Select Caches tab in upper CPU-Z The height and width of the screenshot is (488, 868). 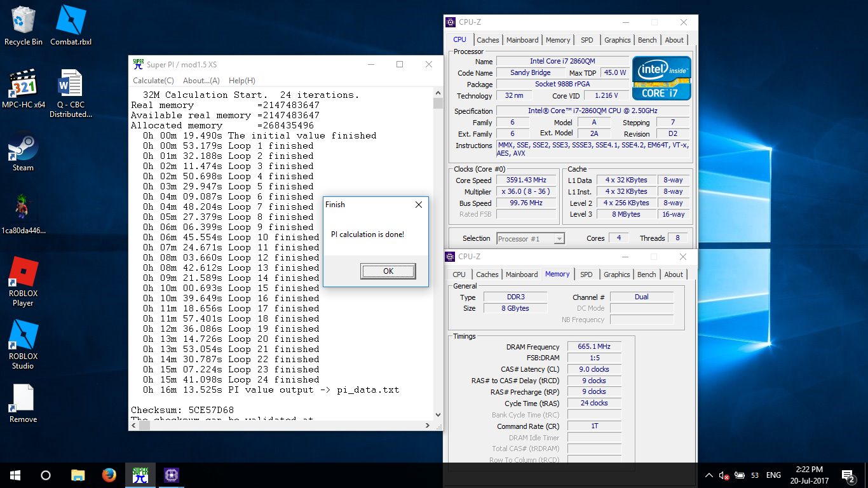tap(488, 40)
